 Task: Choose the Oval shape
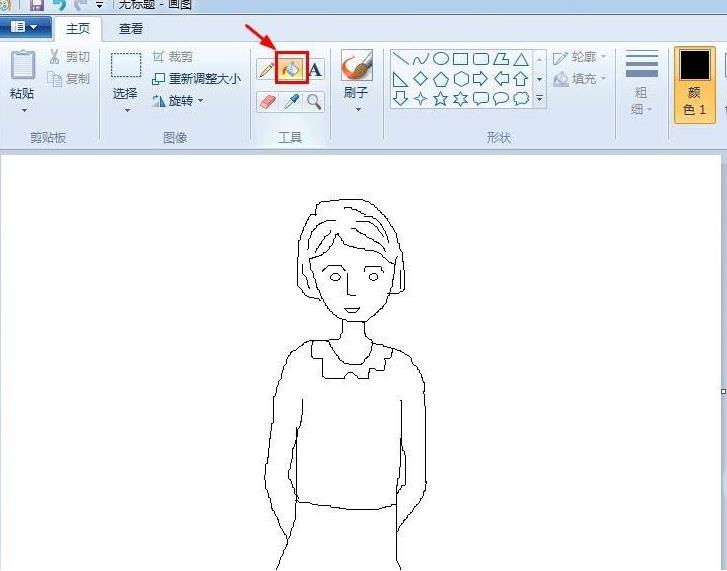(x=440, y=59)
